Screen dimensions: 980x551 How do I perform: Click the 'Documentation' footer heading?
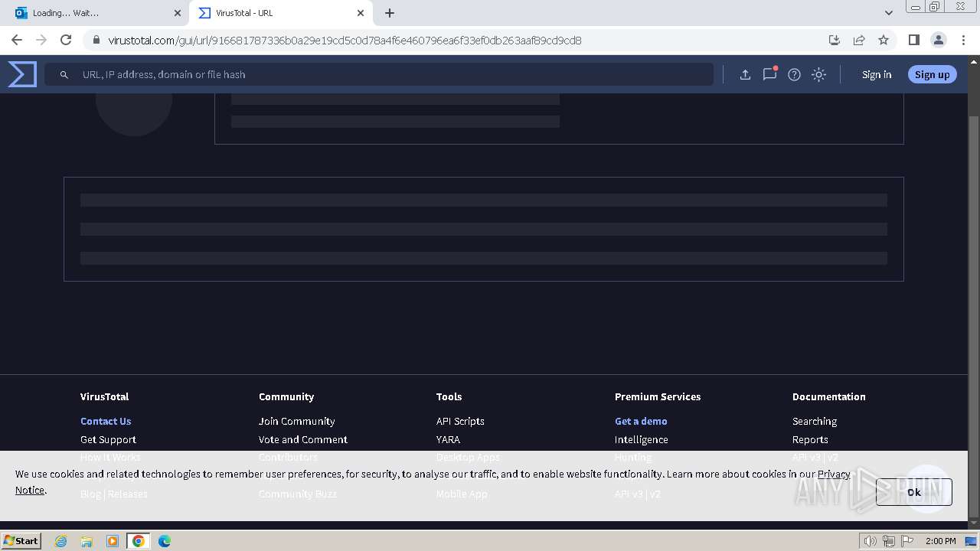pyautogui.click(x=829, y=396)
